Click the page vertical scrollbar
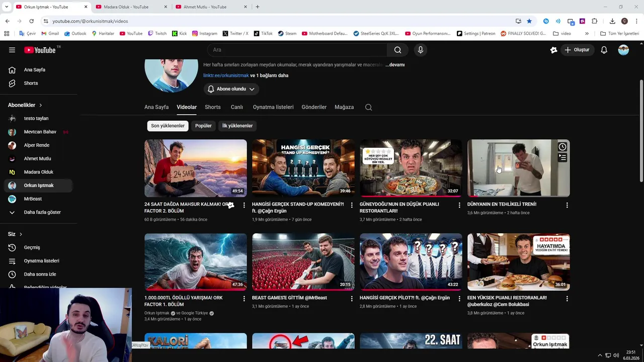The width and height of the screenshot is (644, 362). [x=641, y=131]
